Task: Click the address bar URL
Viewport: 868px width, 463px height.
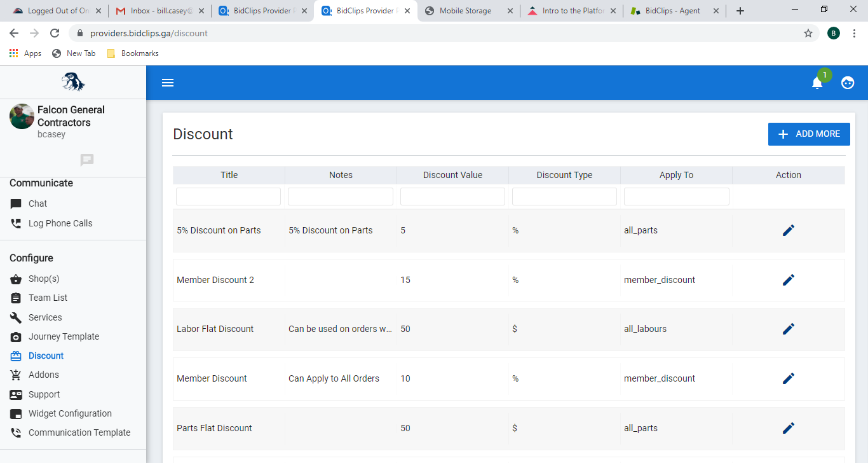Action: (x=149, y=33)
